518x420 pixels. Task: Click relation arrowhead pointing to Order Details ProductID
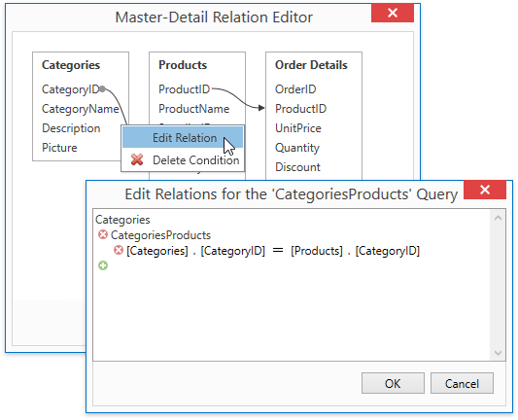(261, 108)
